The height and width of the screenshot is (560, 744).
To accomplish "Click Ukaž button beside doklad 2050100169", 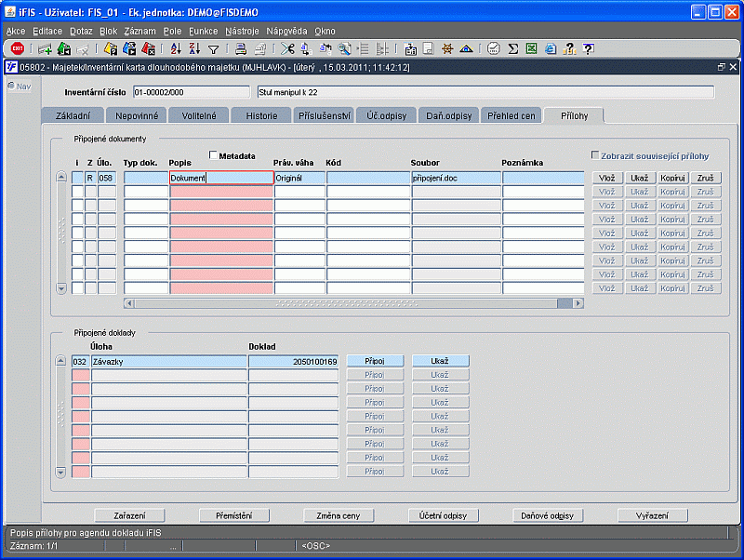I will pyautogui.click(x=440, y=361).
